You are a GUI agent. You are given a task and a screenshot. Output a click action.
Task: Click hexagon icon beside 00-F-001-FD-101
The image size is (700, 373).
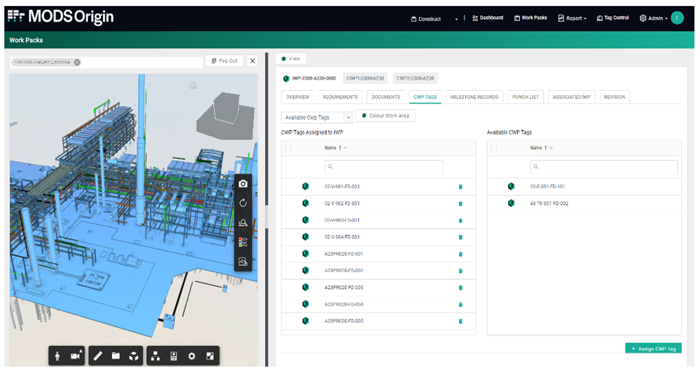[511, 186]
